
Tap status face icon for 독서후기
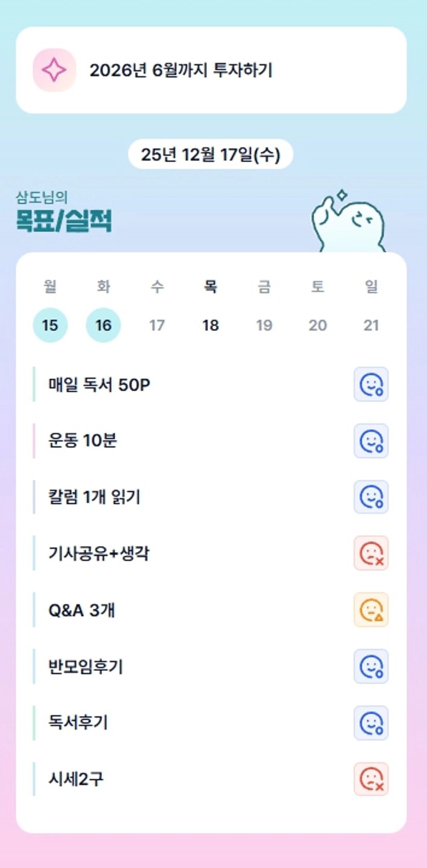371,722
